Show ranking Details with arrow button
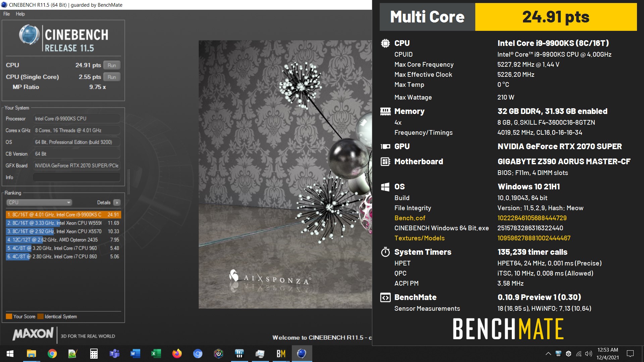The width and height of the screenshot is (644, 362). 117,202
